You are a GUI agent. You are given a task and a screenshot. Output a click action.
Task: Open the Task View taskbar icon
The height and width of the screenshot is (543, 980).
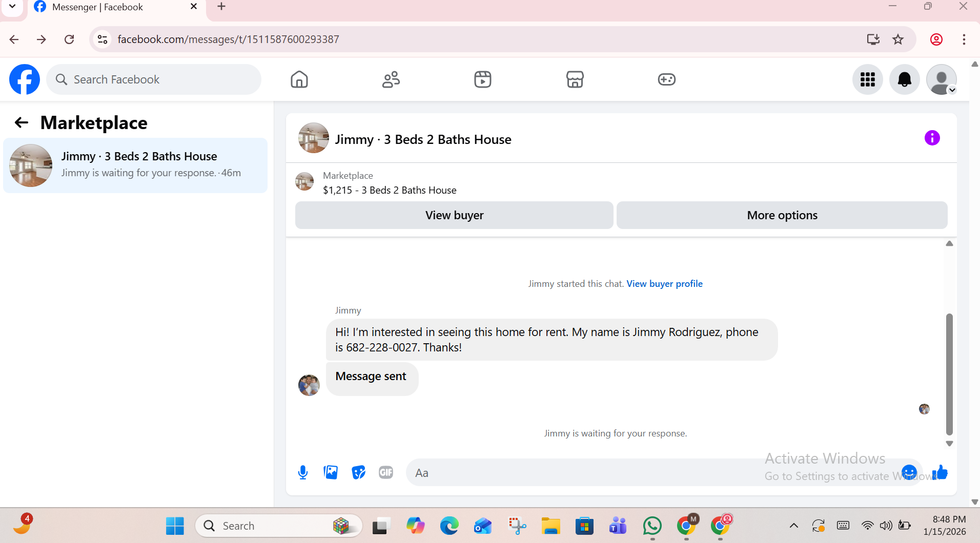coord(381,526)
